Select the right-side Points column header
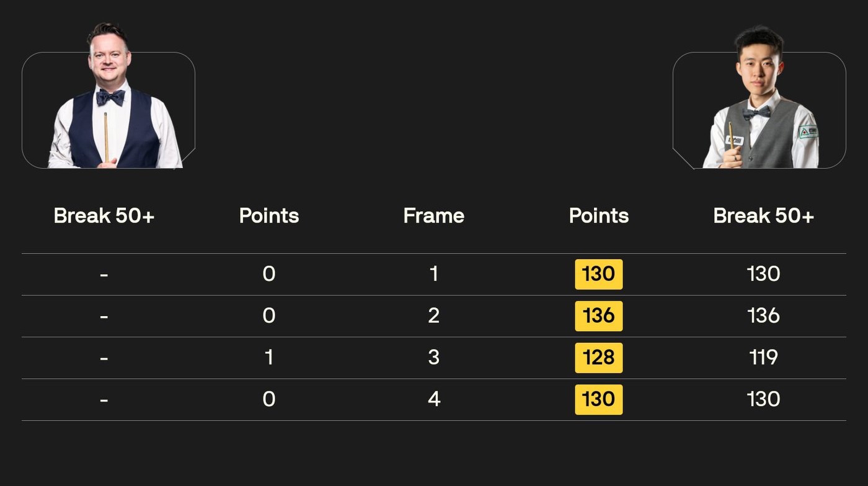The height and width of the screenshot is (486, 868). pyautogui.click(x=599, y=216)
